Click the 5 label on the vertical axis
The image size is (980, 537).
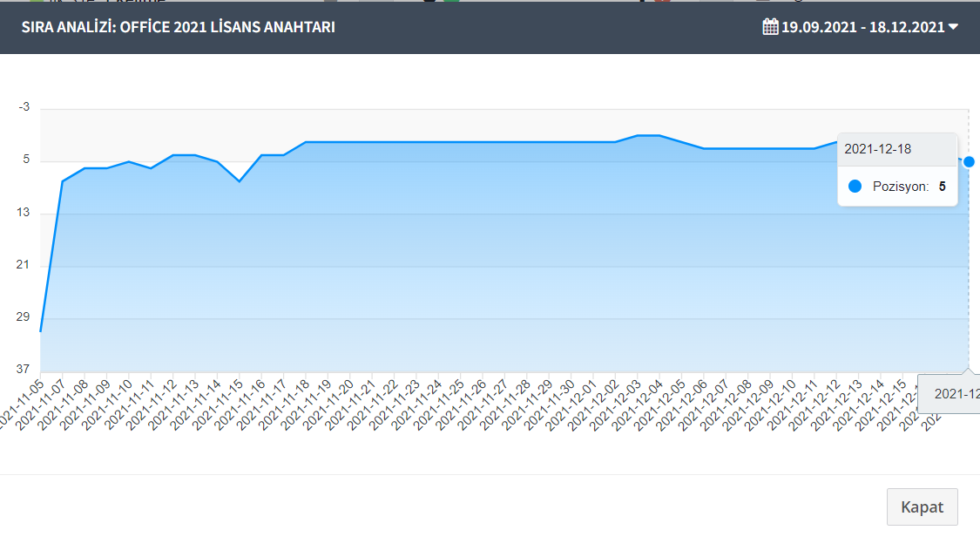(26, 160)
